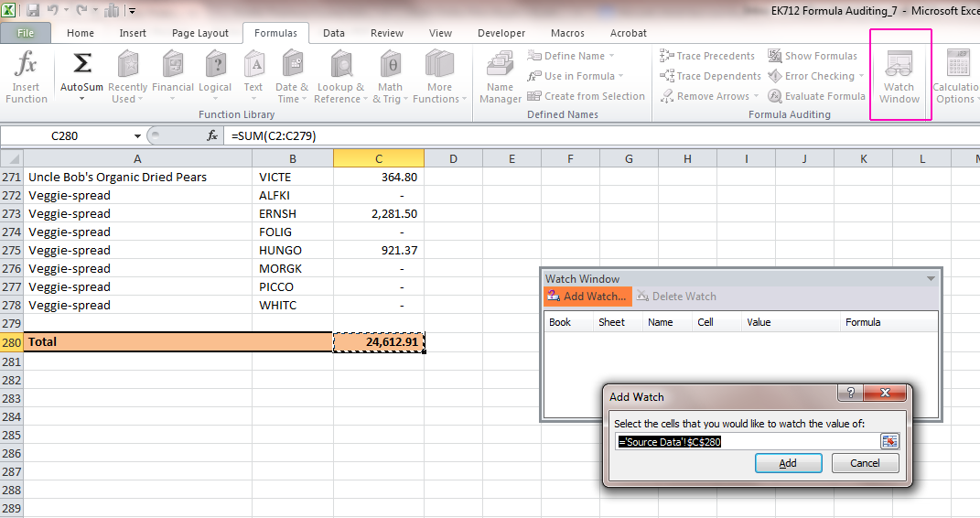
Task: Expand the Error Checking dropdown arrow
Action: [x=862, y=76]
